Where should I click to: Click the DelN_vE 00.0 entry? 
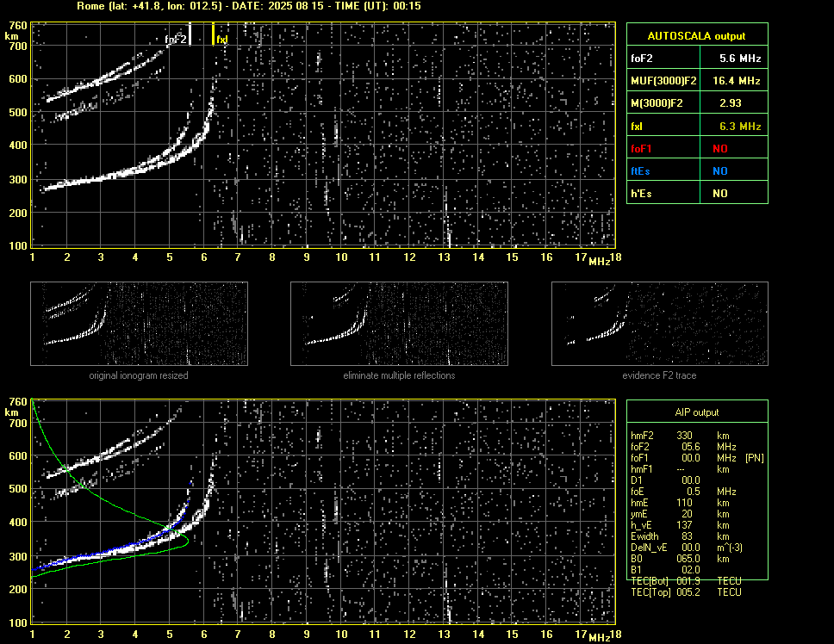point(687,548)
